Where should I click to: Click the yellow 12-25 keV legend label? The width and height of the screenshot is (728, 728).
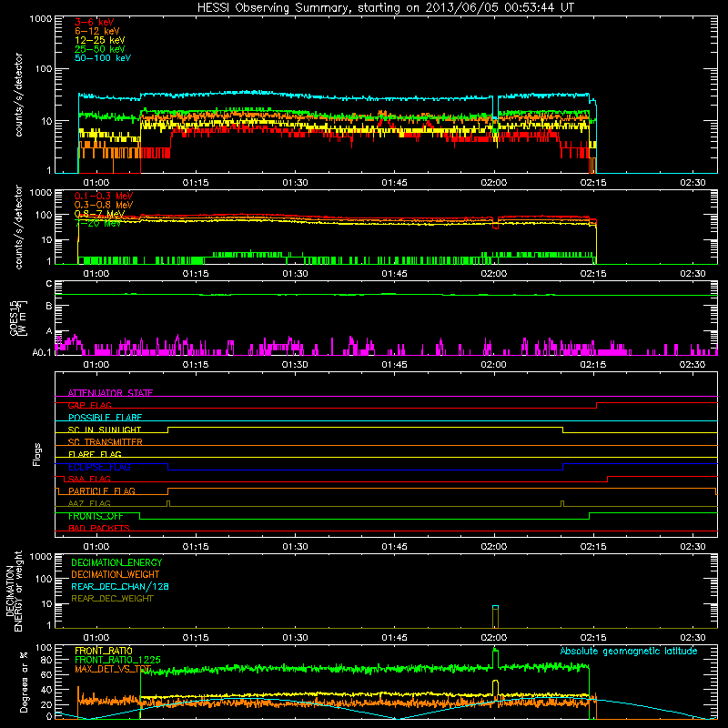[x=100, y=40]
